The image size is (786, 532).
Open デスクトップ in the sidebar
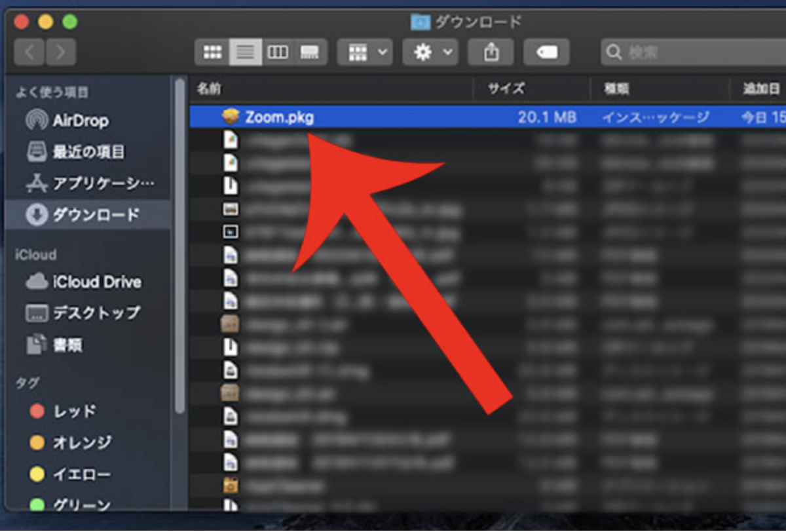click(96, 313)
